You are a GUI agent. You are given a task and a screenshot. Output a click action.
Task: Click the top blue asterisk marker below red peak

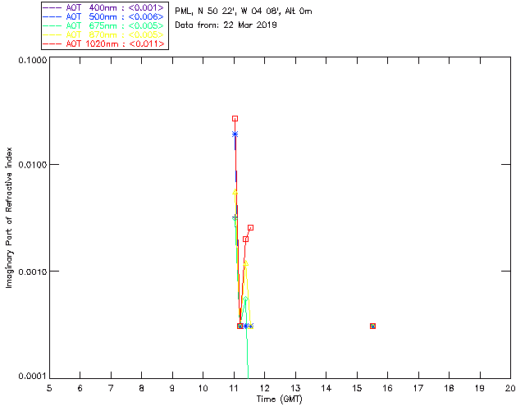[x=235, y=135]
